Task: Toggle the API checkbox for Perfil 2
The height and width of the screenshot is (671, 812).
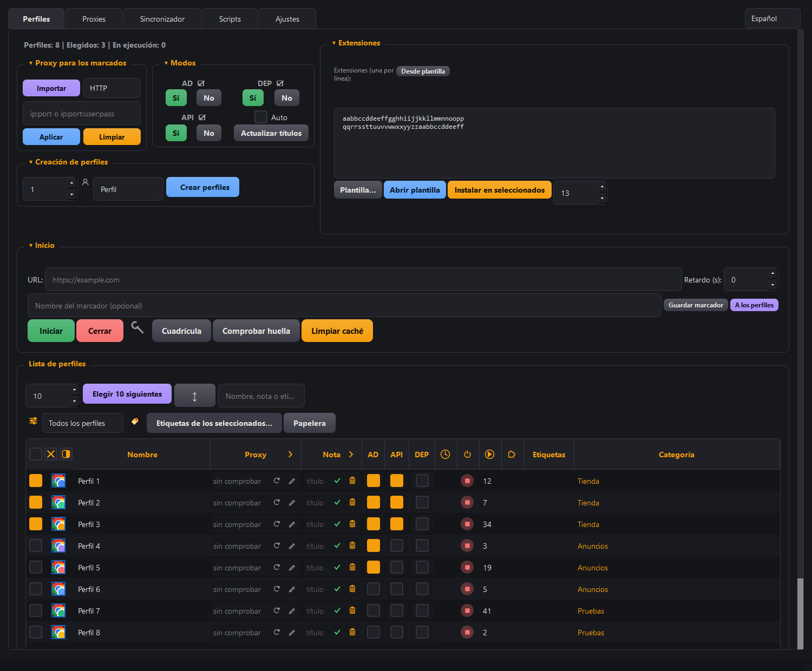Action: pos(397,502)
